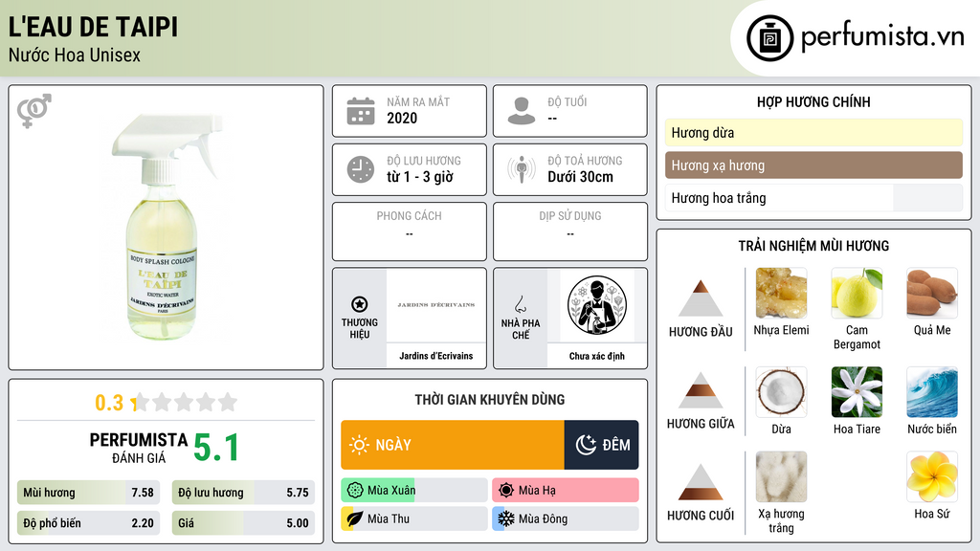
Task: Click the Trải nghiệm mùi hương heading
Action: tap(813, 246)
